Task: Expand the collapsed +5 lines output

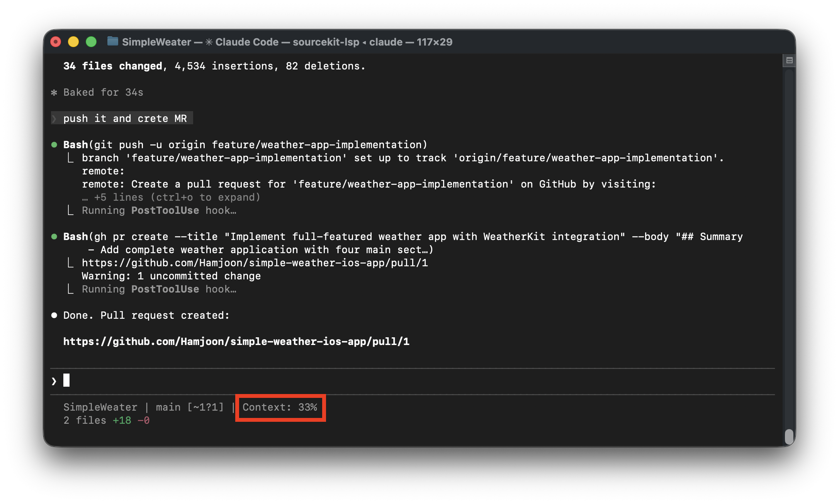Action: [171, 197]
